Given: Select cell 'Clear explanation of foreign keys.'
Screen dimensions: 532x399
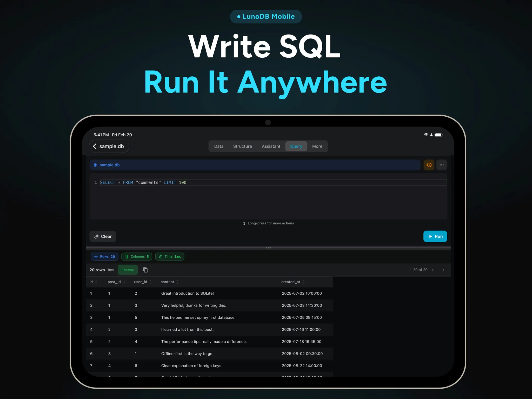Looking at the screenshot, I should pyautogui.click(x=192, y=366).
